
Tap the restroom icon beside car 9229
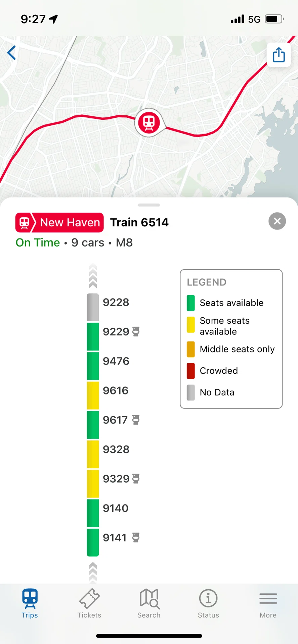point(136,331)
